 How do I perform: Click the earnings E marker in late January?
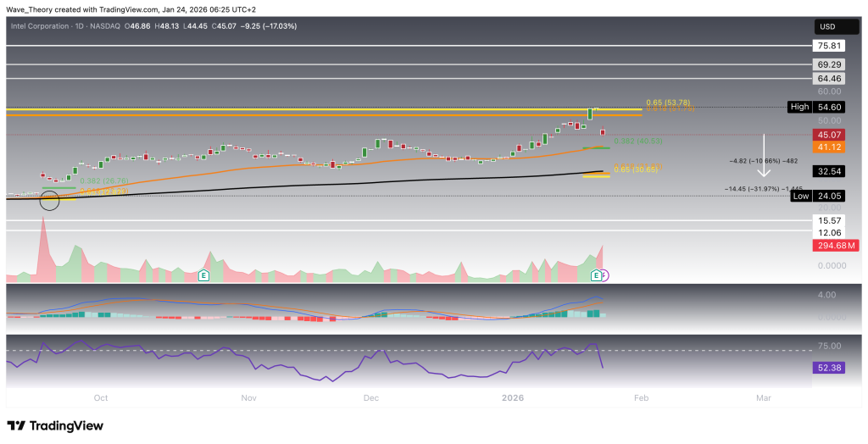coord(596,275)
